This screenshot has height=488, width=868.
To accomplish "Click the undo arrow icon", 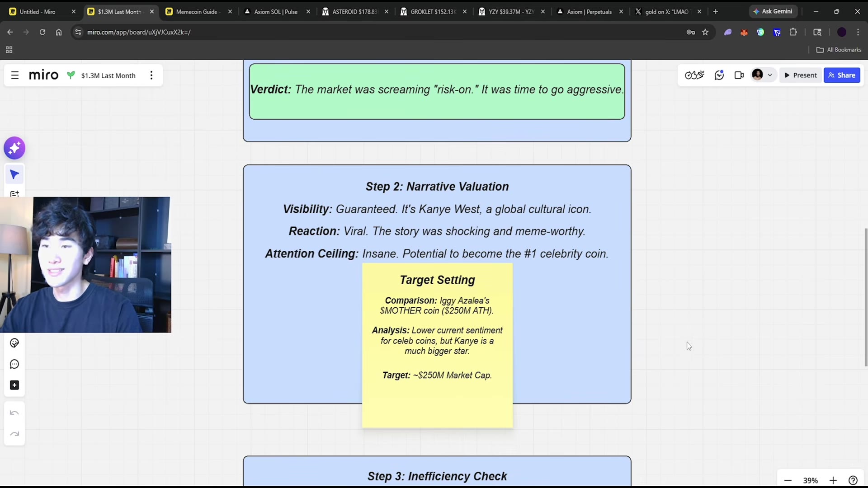I will click(14, 413).
